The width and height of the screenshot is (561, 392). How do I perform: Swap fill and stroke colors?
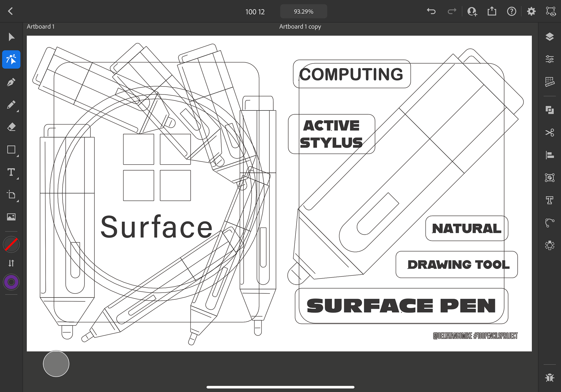[11, 263]
